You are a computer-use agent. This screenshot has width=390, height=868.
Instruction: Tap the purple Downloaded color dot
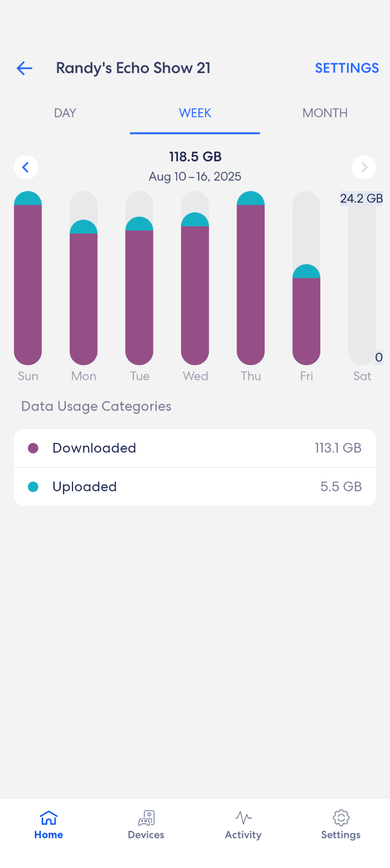[x=33, y=448]
